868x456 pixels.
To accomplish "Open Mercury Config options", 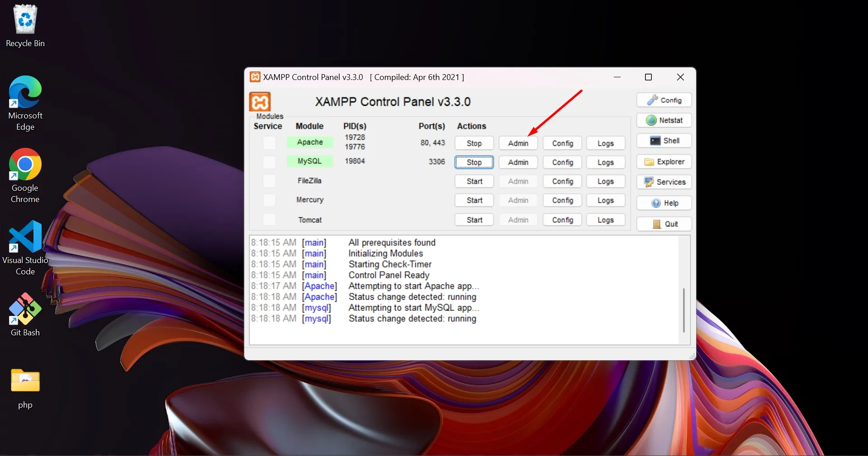I will pyautogui.click(x=562, y=200).
